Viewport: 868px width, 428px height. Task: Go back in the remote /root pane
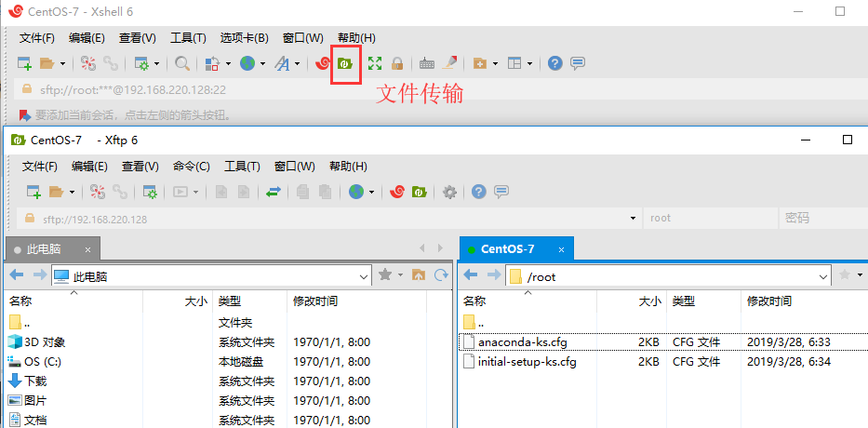pos(471,274)
